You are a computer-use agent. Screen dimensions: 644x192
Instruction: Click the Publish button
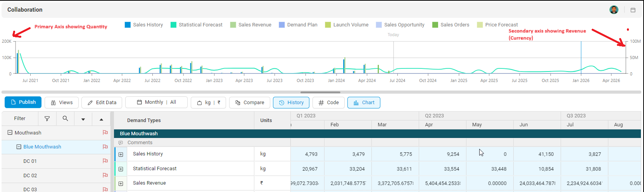click(23, 102)
